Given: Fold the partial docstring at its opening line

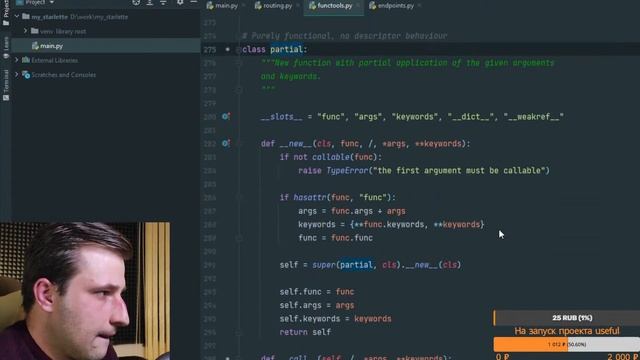Looking at the screenshot, I should pos(240,63).
